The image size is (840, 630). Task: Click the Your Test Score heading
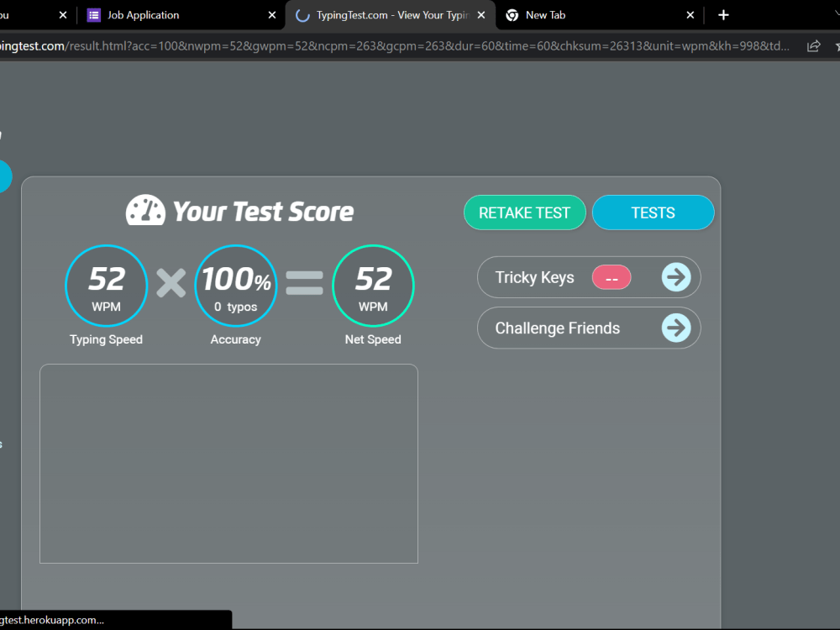click(263, 211)
